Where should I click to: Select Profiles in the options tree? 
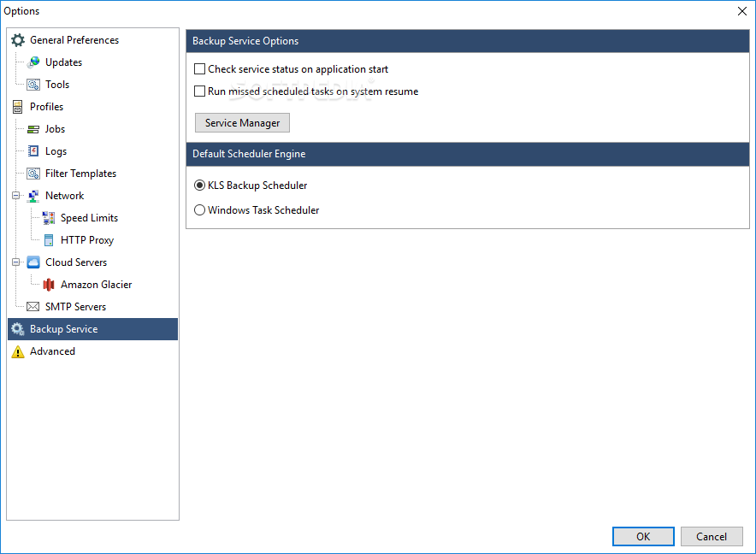[46, 107]
